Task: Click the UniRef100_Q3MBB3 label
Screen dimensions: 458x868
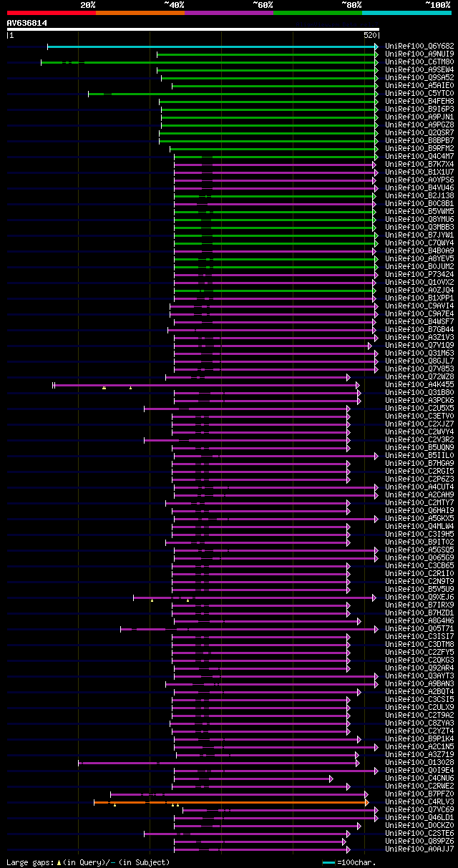Action: tap(419, 228)
